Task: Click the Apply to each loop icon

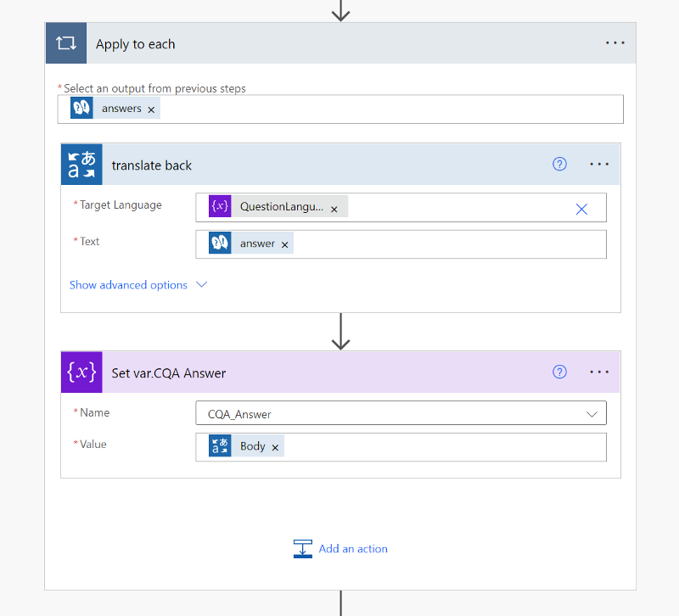Action: click(x=66, y=43)
